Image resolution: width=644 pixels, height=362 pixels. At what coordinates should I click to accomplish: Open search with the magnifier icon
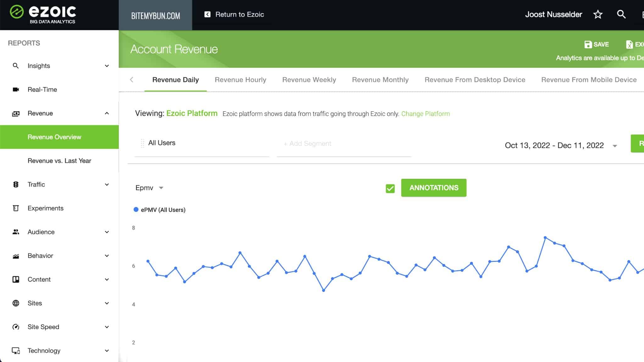621,14
